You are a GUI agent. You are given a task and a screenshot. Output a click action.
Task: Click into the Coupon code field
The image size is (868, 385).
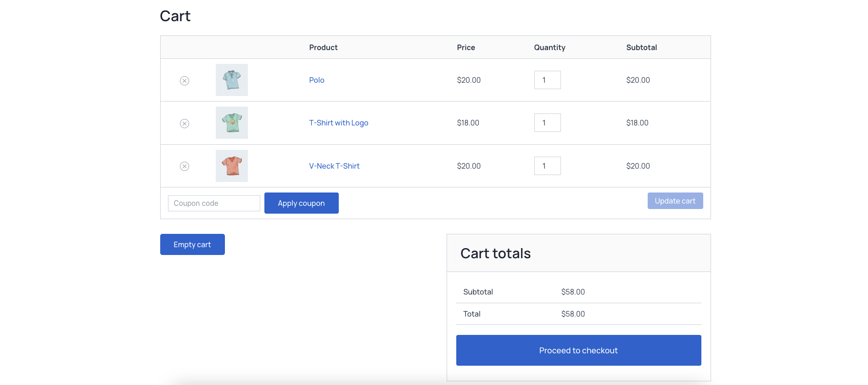coord(214,203)
